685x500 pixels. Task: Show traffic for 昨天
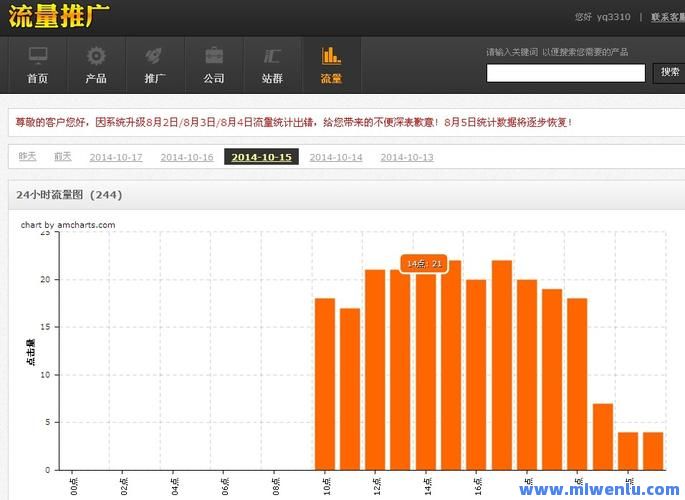point(28,156)
